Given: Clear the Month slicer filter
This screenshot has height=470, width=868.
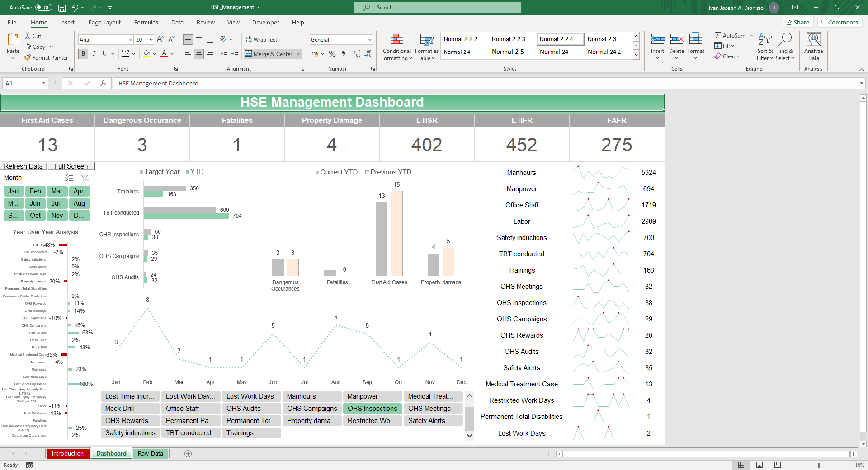Looking at the screenshot, I should pyautogui.click(x=85, y=178).
